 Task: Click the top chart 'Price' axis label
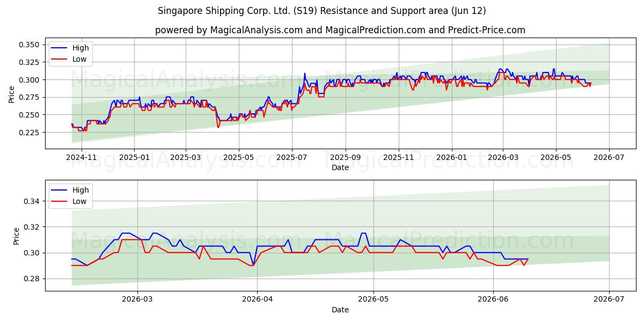(12, 94)
